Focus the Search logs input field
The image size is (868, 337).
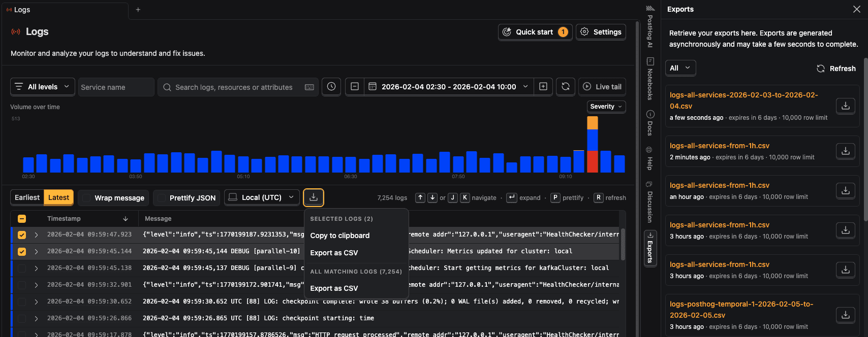(238, 87)
